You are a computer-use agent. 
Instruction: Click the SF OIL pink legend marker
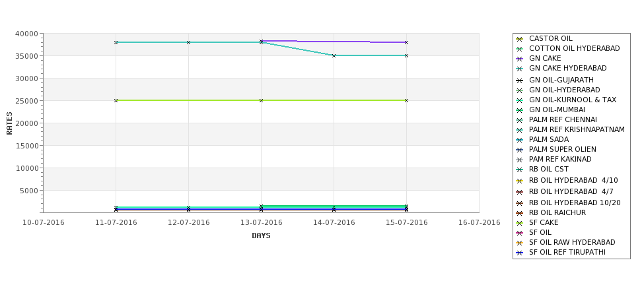coord(520,233)
